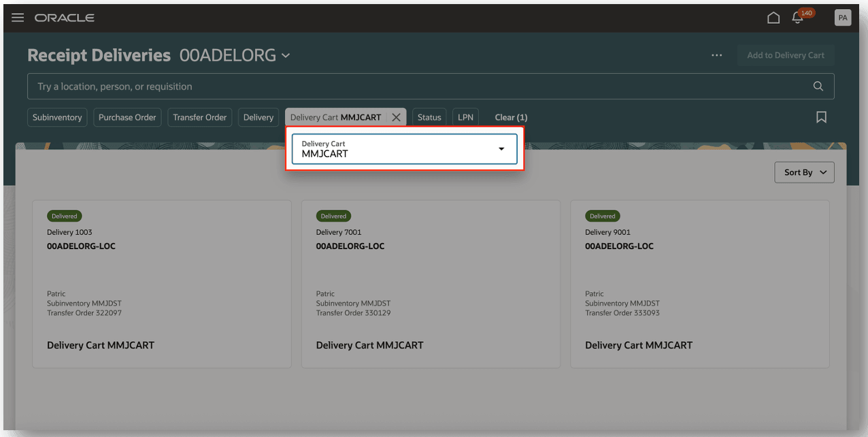Click Transfer Order 333093 text
Image resolution: width=868 pixels, height=437 pixels.
point(622,313)
